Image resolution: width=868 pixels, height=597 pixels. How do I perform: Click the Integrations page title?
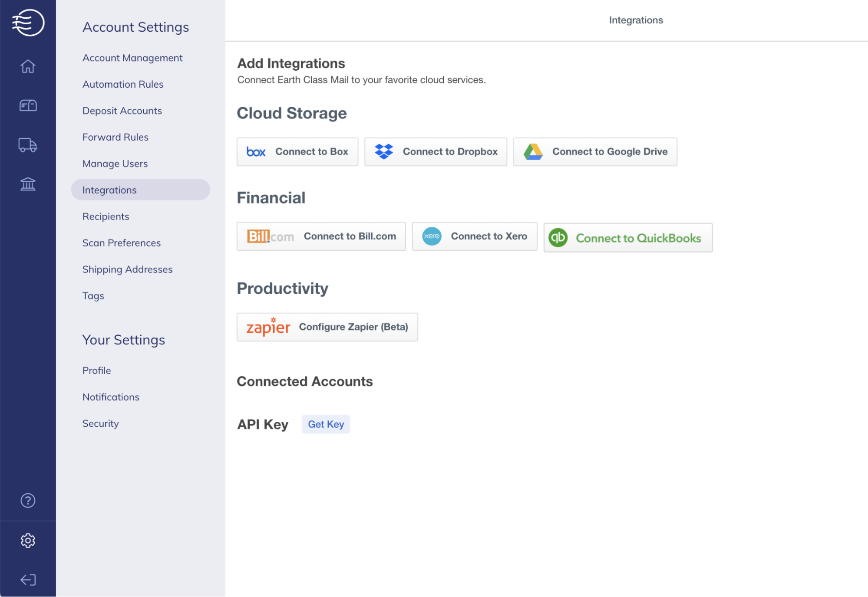click(636, 20)
